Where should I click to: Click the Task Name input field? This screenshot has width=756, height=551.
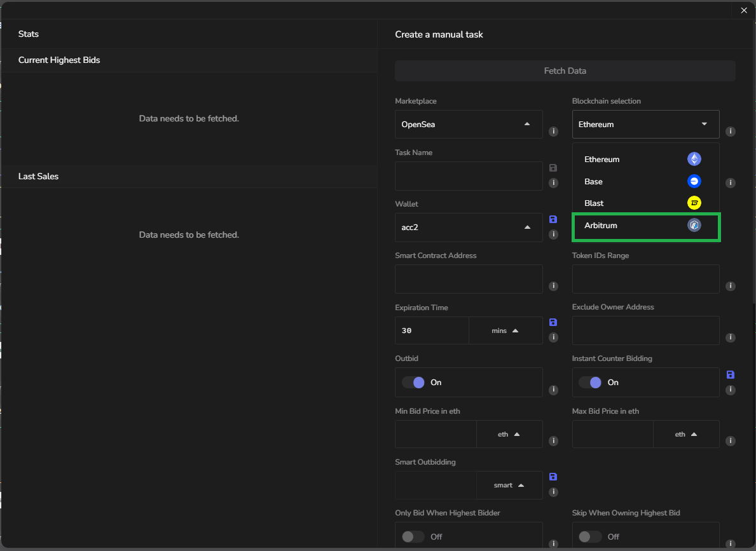469,176
